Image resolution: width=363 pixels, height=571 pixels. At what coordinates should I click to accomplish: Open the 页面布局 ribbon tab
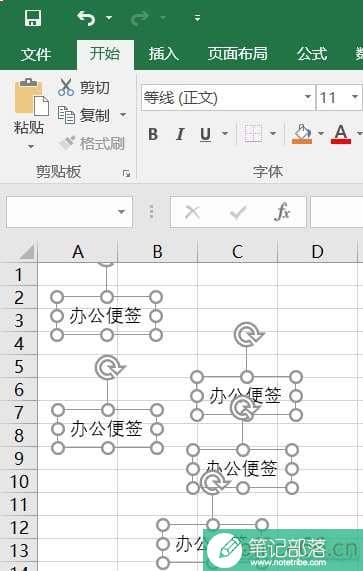238,54
